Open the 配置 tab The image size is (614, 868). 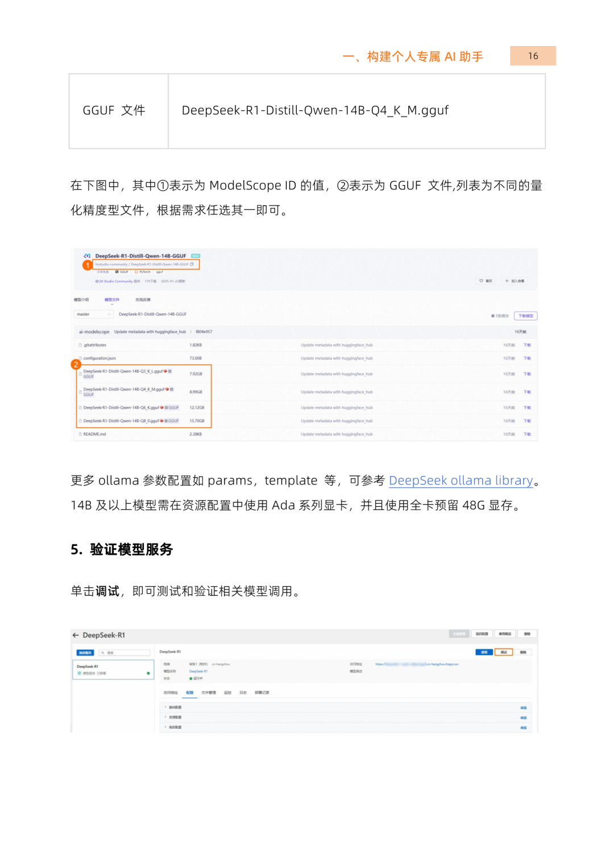click(x=190, y=692)
